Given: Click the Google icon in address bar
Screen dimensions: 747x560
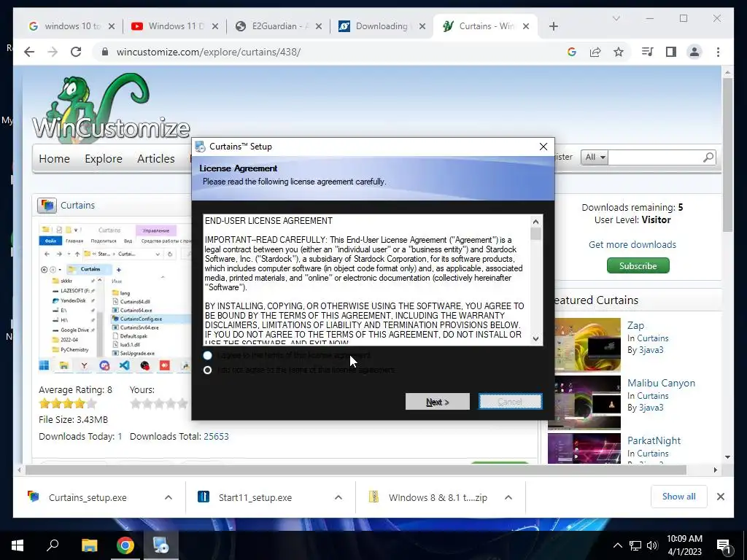Looking at the screenshot, I should (x=572, y=52).
